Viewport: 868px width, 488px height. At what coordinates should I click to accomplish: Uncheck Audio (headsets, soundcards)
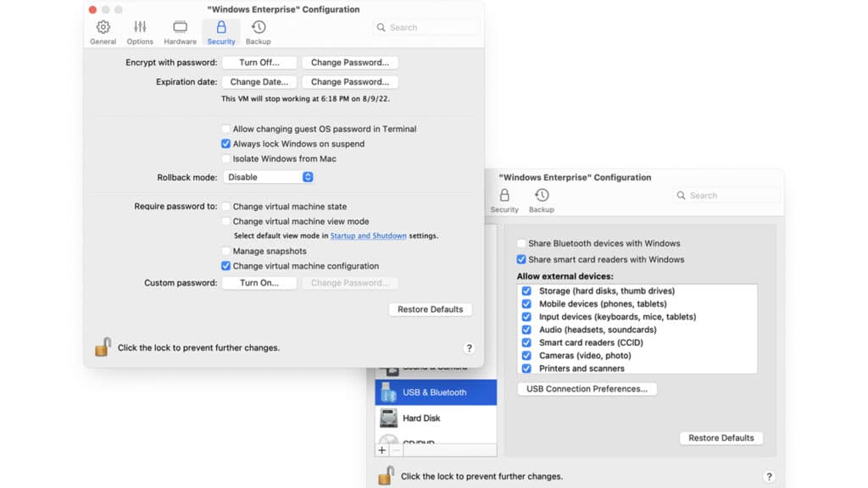526,330
